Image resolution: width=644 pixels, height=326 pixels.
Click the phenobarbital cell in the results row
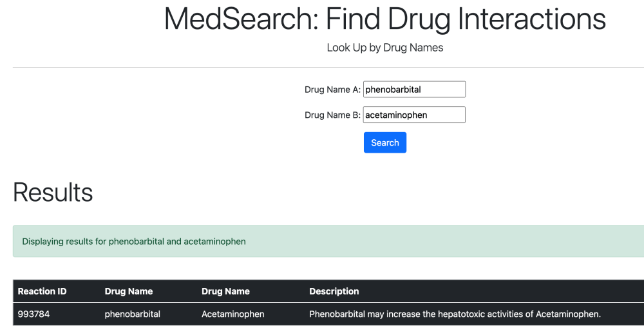(x=133, y=314)
